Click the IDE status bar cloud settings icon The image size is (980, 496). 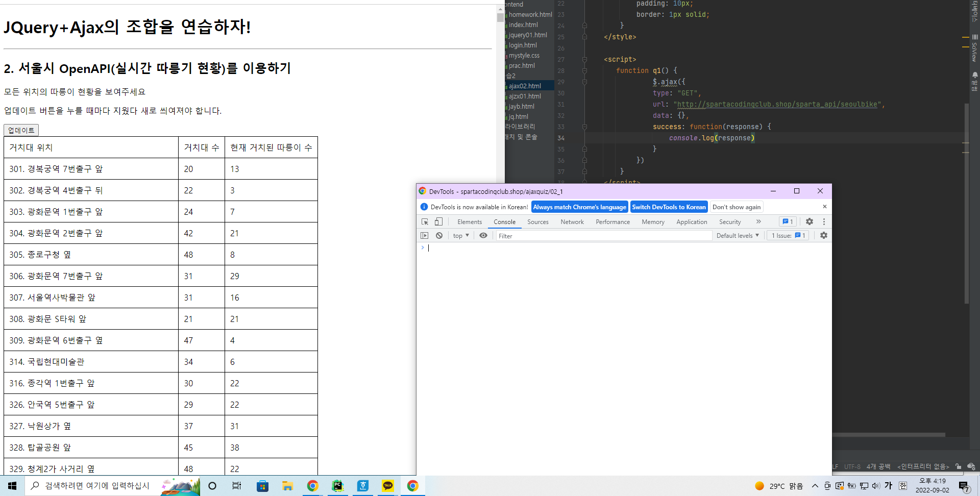(x=971, y=466)
